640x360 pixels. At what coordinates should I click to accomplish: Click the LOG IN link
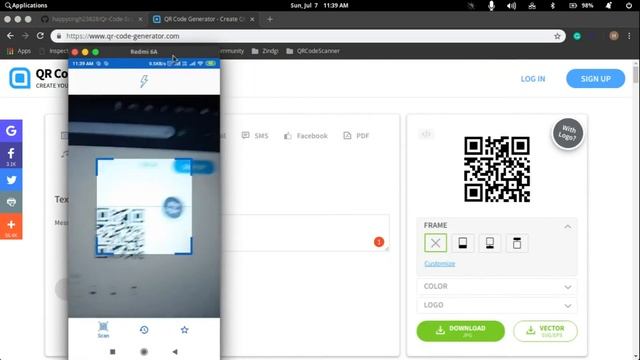tap(533, 79)
